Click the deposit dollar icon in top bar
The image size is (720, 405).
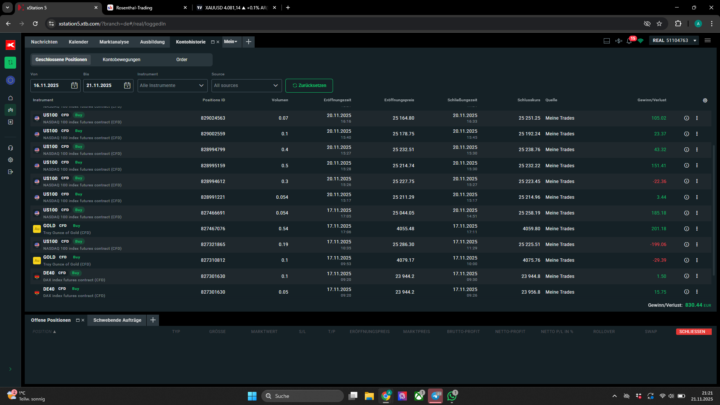pos(619,41)
